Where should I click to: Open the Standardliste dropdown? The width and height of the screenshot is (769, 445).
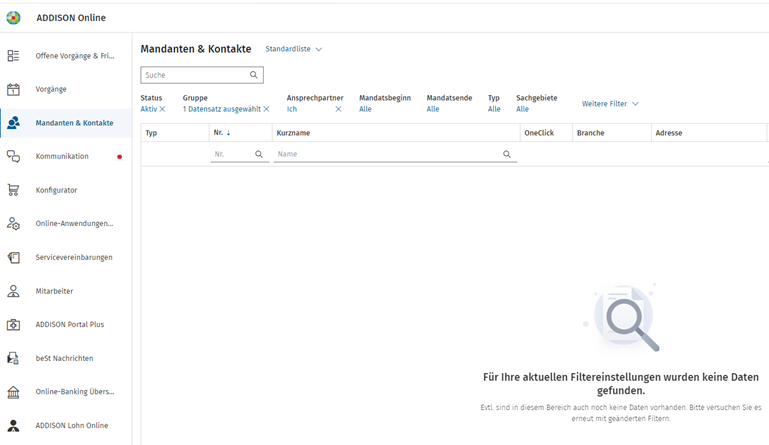(293, 49)
